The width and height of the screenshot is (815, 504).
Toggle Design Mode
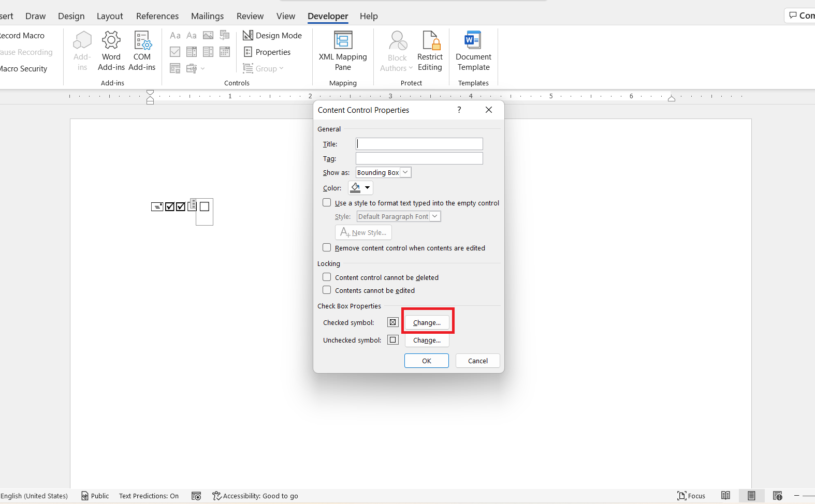(272, 35)
